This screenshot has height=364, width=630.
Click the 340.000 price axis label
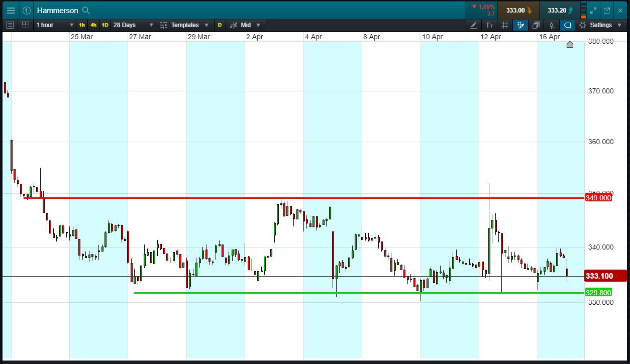pos(600,247)
